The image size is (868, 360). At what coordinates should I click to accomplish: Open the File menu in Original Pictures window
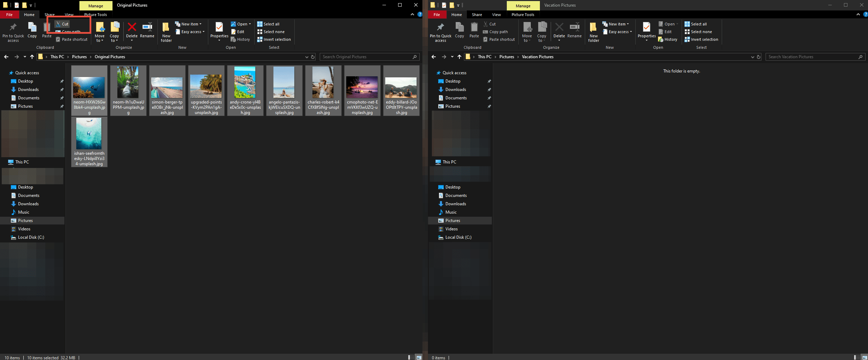pyautogui.click(x=9, y=15)
